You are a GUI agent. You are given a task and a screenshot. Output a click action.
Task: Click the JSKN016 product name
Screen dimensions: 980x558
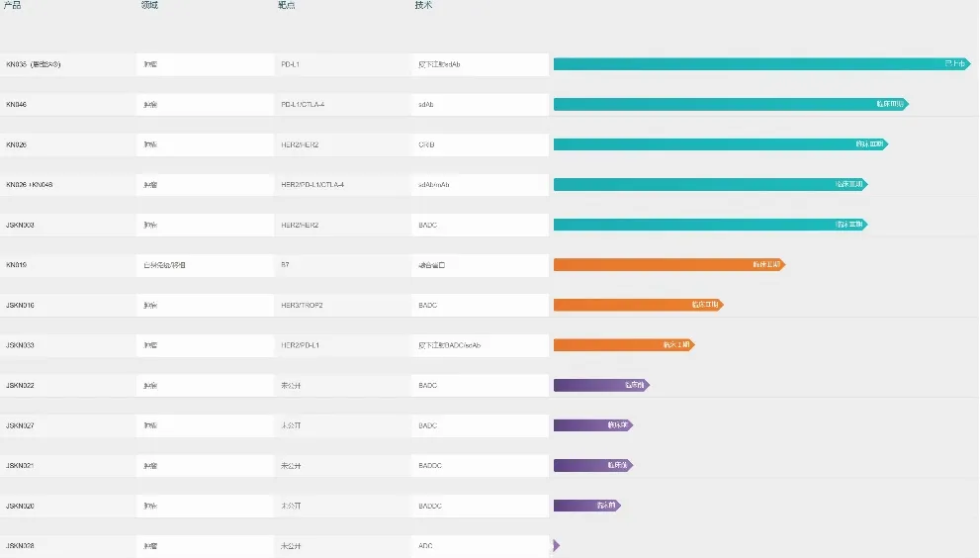point(20,306)
